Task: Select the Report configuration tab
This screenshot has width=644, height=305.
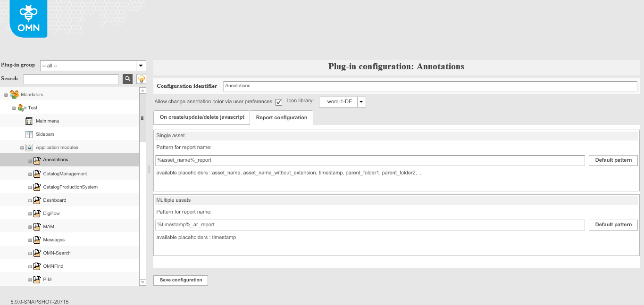Action: tap(282, 117)
